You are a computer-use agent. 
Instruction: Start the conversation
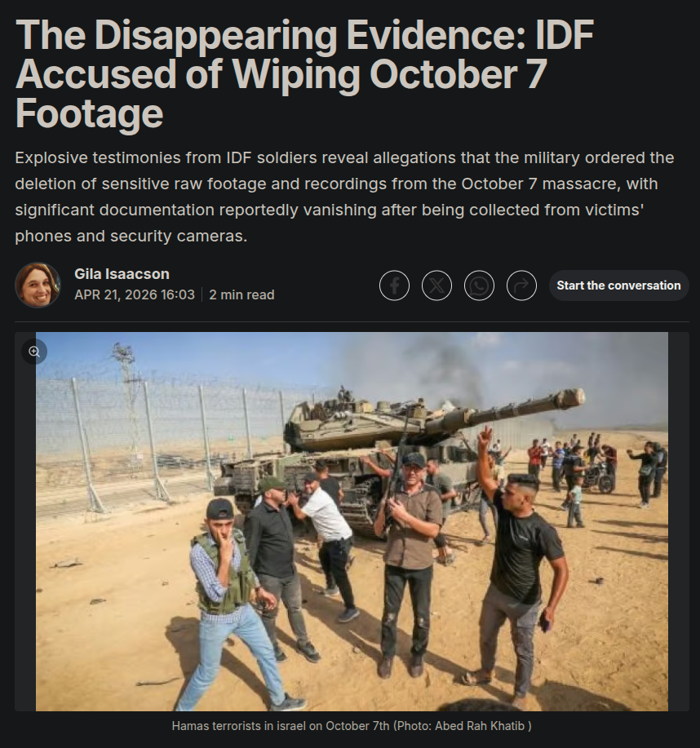coord(618,285)
